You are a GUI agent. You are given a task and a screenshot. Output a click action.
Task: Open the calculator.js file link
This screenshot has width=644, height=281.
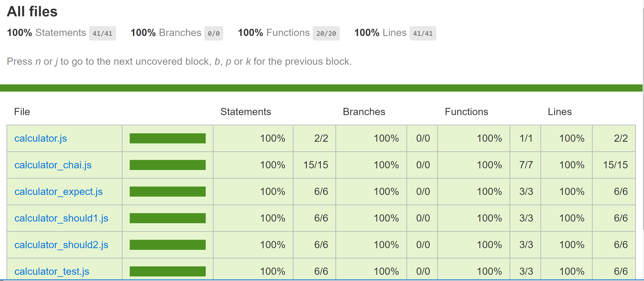(x=41, y=138)
